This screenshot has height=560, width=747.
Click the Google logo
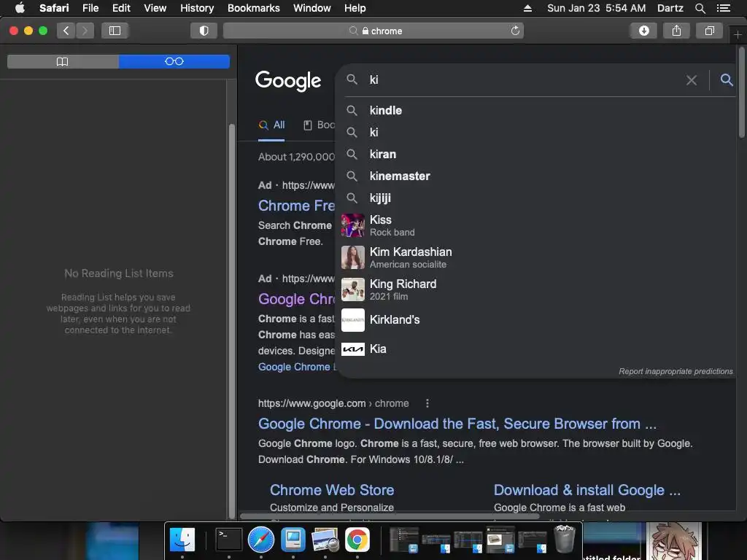click(288, 80)
